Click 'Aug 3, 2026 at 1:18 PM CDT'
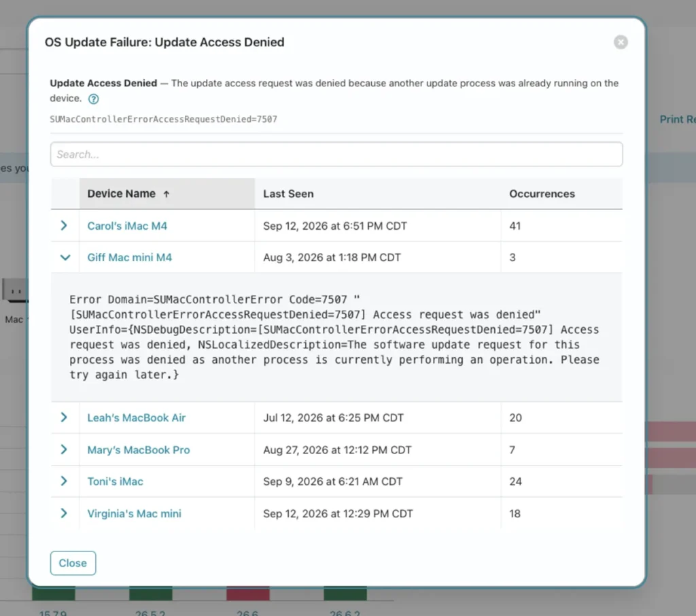Image resolution: width=696 pixels, height=616 pixels. pos(332,258)
